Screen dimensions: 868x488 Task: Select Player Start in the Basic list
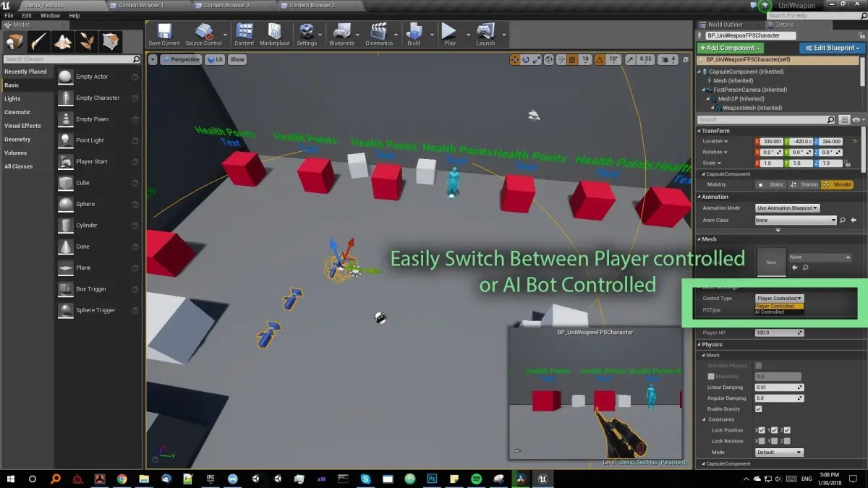[x=99, y=161]
